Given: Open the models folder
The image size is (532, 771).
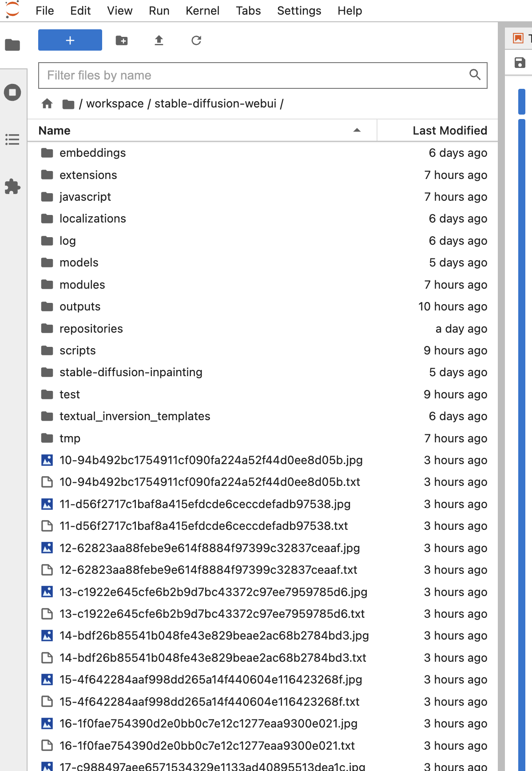Looking at the screenshot, I should click(79, 262).
